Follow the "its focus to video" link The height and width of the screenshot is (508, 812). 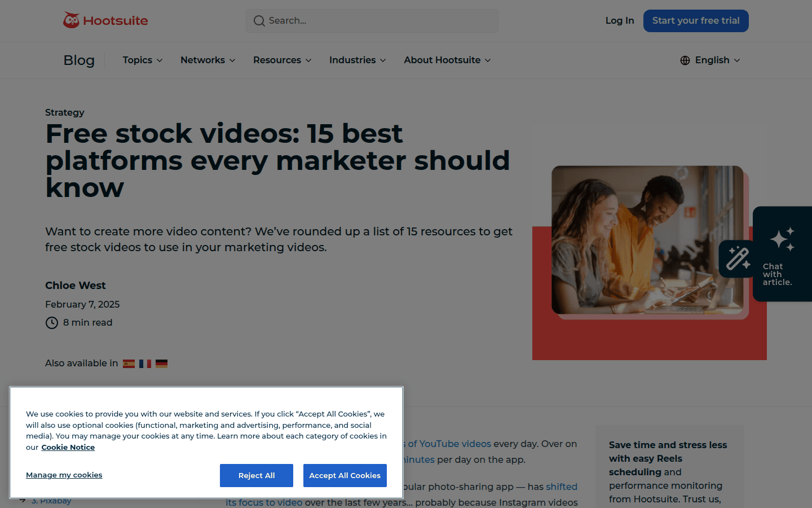coord(264,502)
